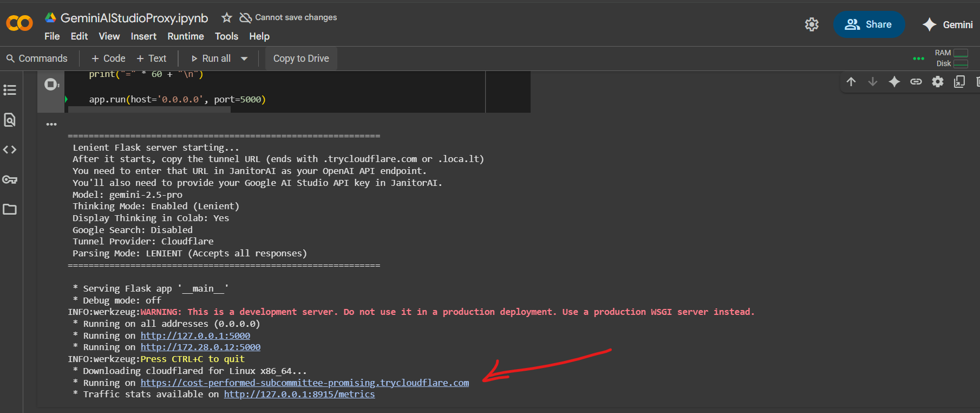Viewport: 980px width, 413px height.
Task: Click the Copy to Drive button
Action: tap(301, 59)
